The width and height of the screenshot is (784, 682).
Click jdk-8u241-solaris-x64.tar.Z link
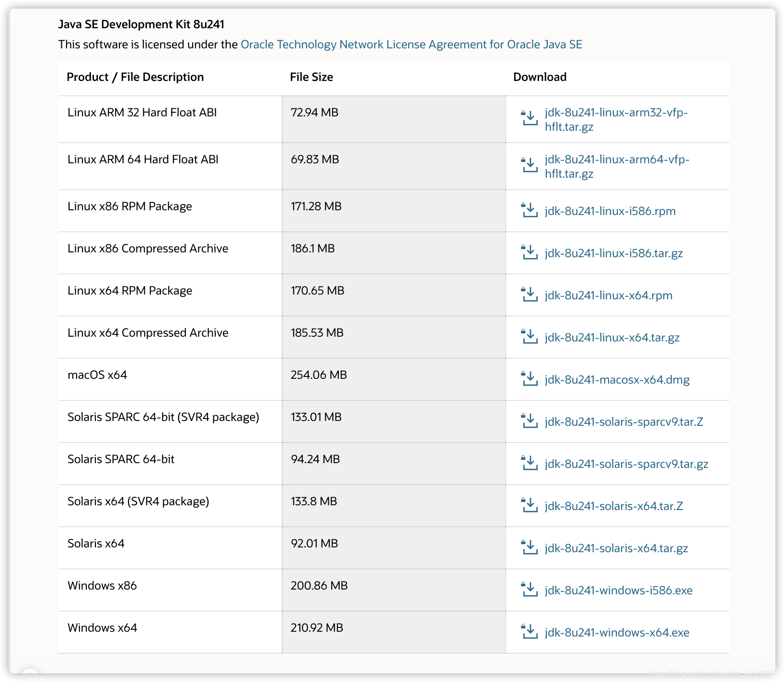click(614, 506)
